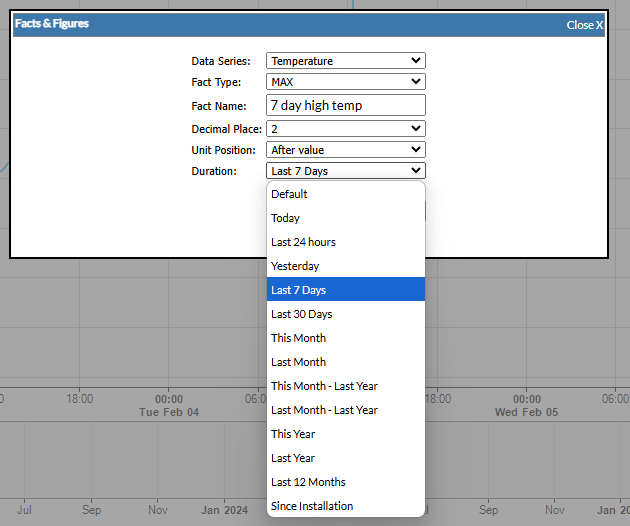The width and height of the screenshot is (630, 526).
Task: Select Default from the duration list
Action: click(x=345, y=194)
